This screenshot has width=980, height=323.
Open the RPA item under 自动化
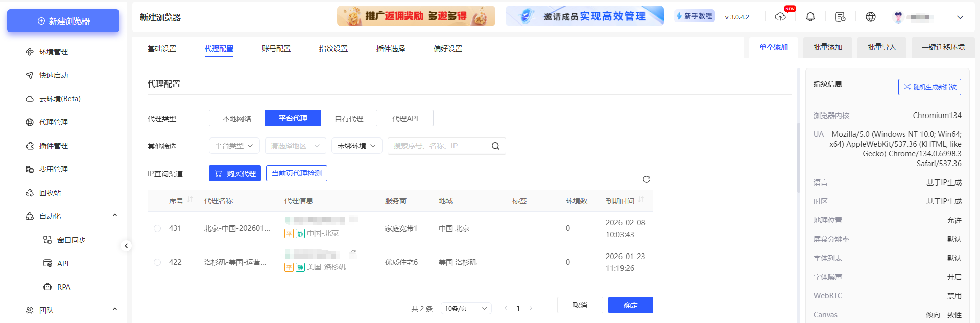point(63,287)
